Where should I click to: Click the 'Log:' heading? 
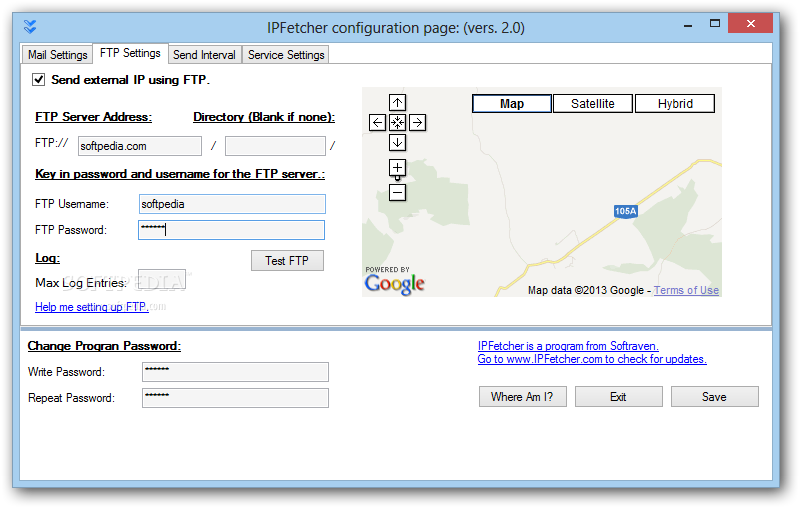click(47, 258)
